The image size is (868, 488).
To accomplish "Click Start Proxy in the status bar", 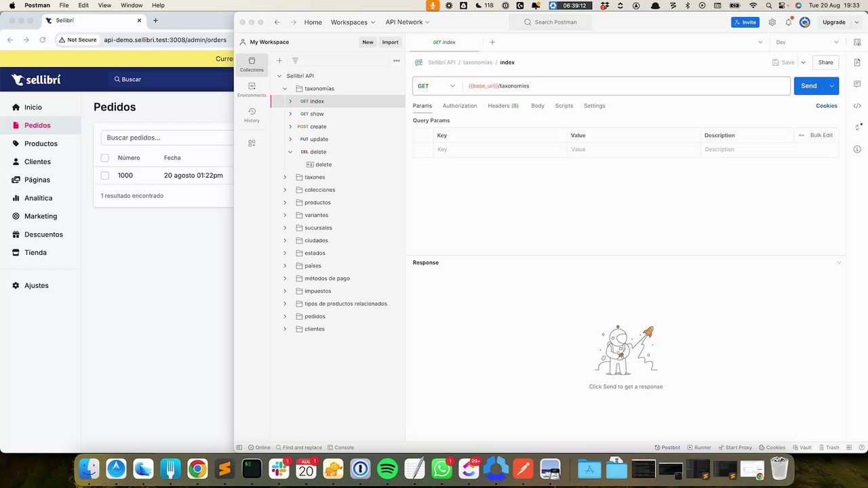I will [734, 447].
